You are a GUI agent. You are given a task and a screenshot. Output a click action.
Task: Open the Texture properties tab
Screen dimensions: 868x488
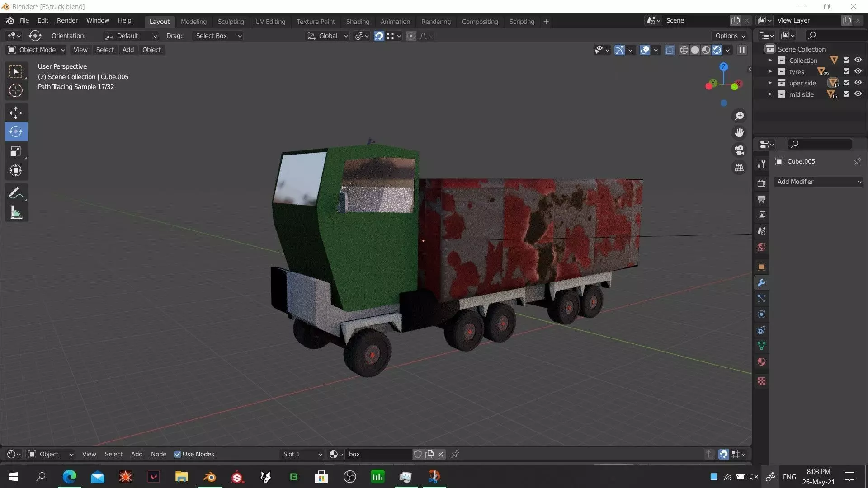click(x=761, y=381)
